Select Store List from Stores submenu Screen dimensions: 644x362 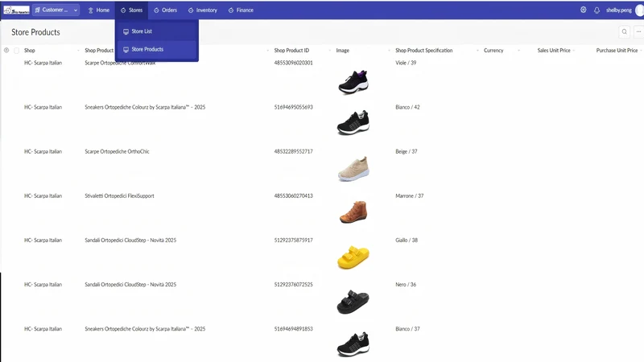tap(157, 31)
